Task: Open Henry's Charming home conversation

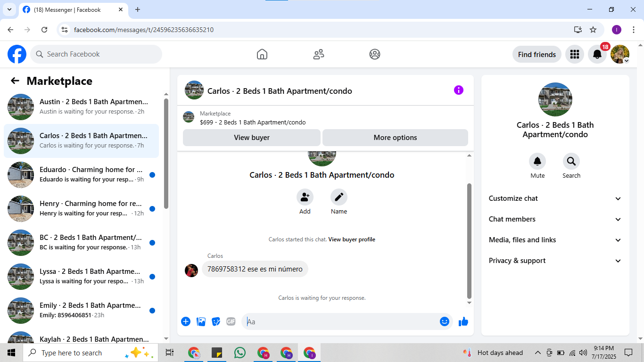Action: 81,209
